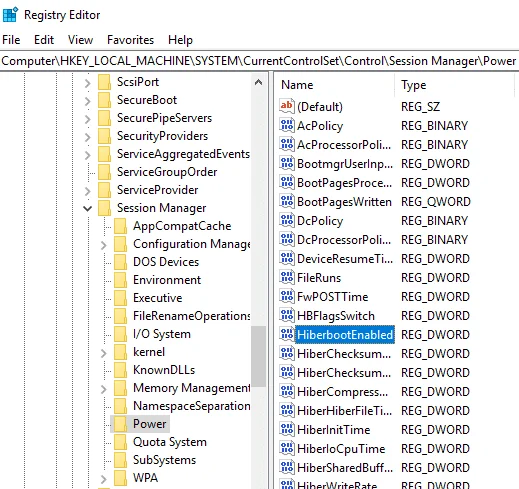519x489 pixels.
Task: Click the HiberIoCpuTime value icon
Action: pyautogui.click(x=287, y=448)
